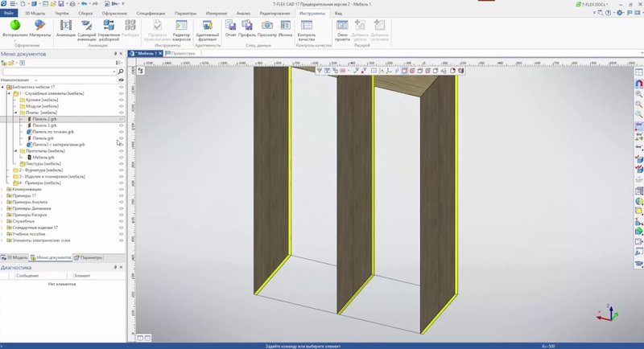Click the Файл menu button
Image resolution: width=644 pixels, height=349 pixels.
[9, 14]
